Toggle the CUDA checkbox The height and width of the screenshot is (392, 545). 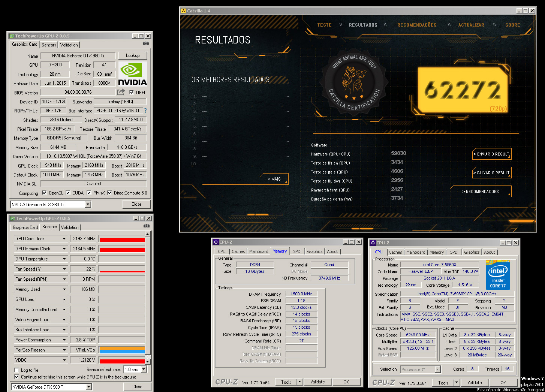(x=68, y=193)
